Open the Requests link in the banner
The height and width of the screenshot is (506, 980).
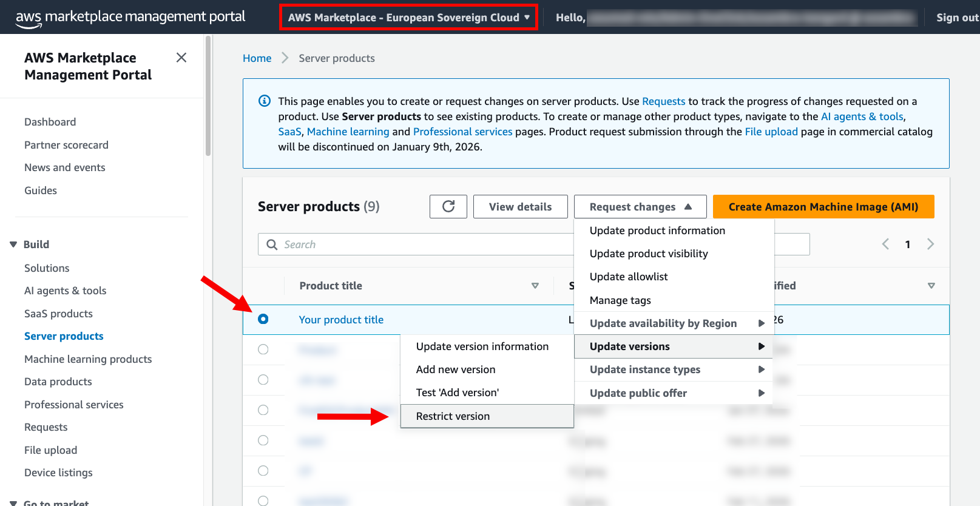pos(664,101)
